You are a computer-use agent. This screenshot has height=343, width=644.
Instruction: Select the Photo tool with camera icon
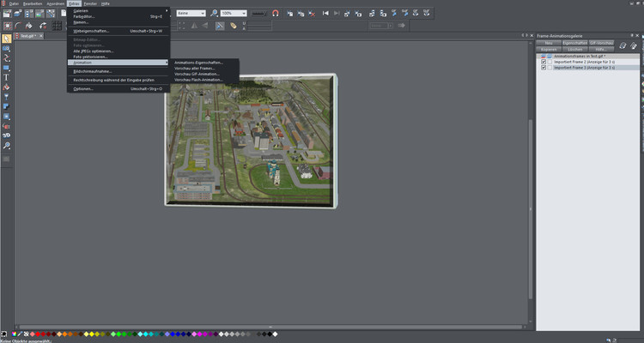6,48
